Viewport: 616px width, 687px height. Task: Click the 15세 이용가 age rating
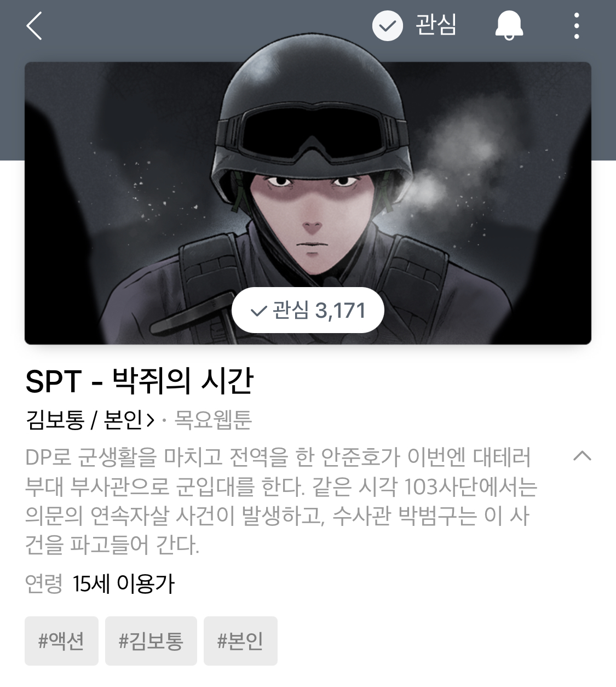click(124, 584)
